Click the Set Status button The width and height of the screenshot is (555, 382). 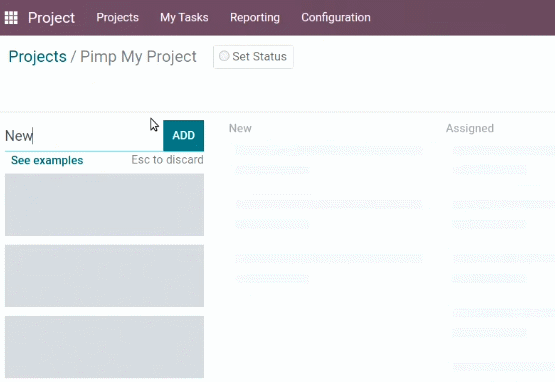point(253,57)
